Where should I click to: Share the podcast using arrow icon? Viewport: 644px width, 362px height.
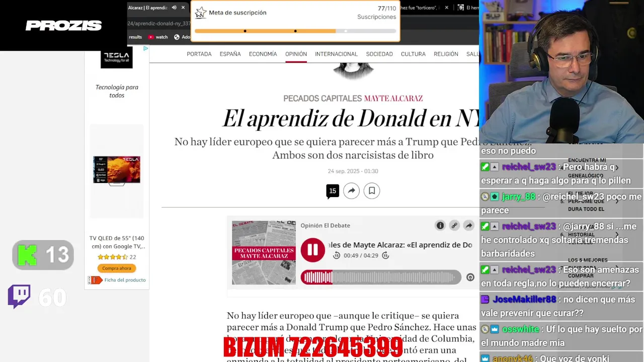click(x=468, y=226)
